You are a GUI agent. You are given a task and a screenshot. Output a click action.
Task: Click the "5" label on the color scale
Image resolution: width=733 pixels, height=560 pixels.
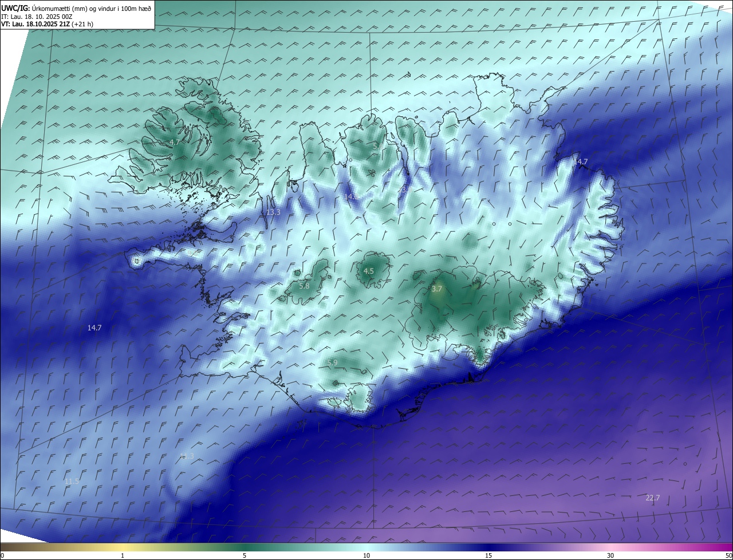click(245, 556)
